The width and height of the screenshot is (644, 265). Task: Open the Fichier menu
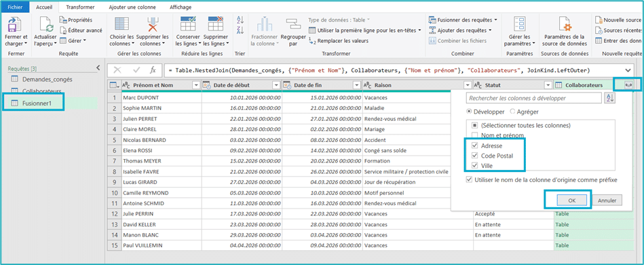pyautogui.click(x=15, y=7)
